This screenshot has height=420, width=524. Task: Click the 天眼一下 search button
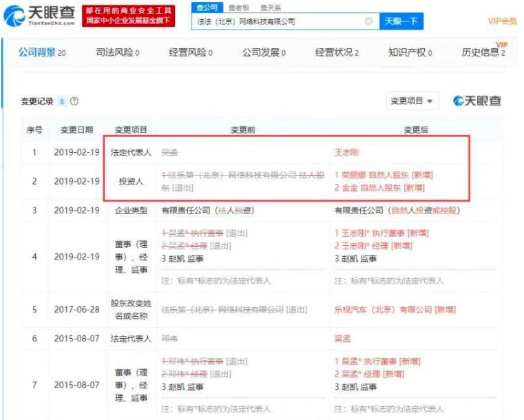tap(401, 21)
